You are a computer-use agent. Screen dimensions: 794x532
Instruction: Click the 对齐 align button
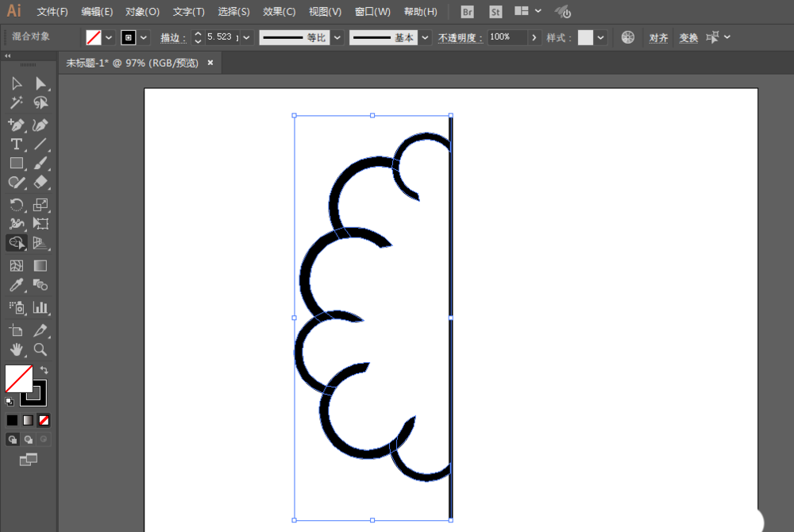coord(658,37)
